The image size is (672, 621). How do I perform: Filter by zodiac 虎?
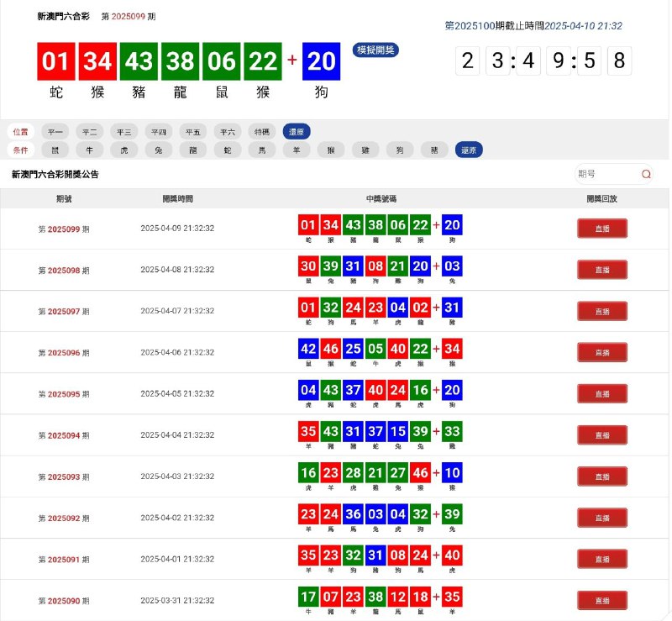pyautogui.click(x=123, y=150)
